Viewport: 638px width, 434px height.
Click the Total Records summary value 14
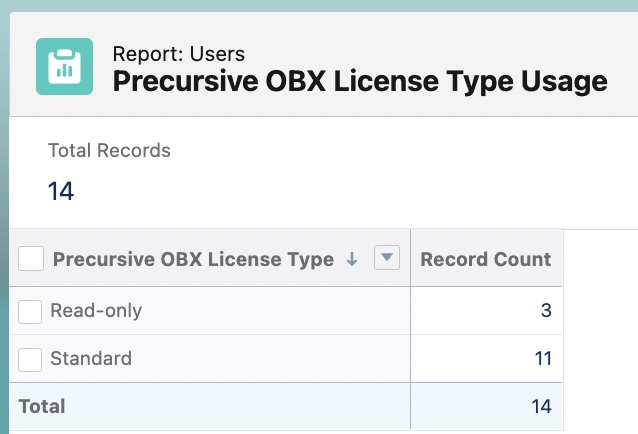pyautogui.click(x=61, y=191)
